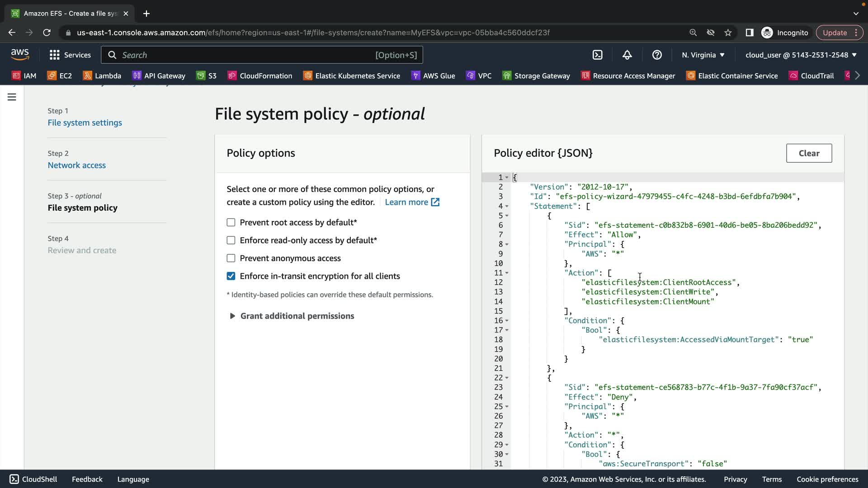The image size is (868, 488).
Task: Uncheck Enforce in-transit encryption for all clients
Action: pyautogui.click(x=231, y=276)
